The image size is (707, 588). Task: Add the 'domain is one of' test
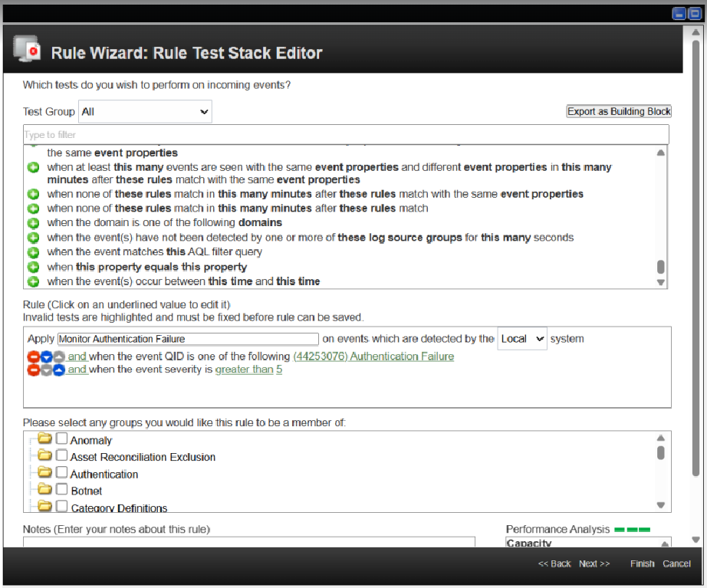(x=33, y=223)
